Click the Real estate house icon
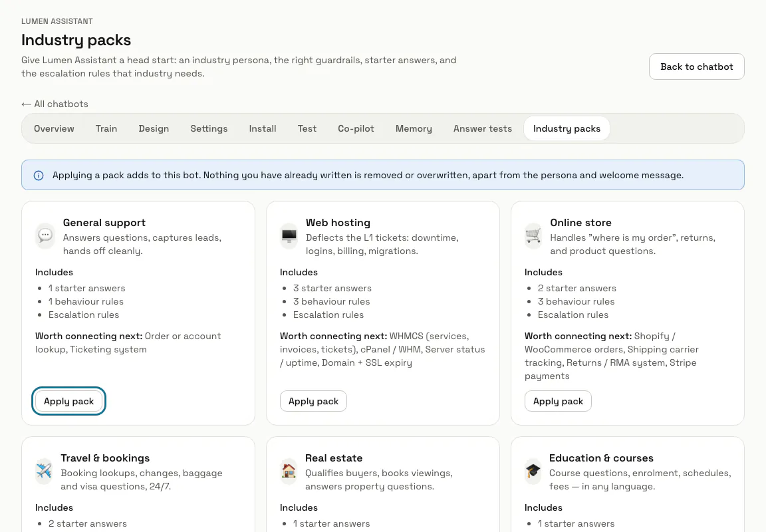Screen dimensions: 766x532 pos(289,471)
